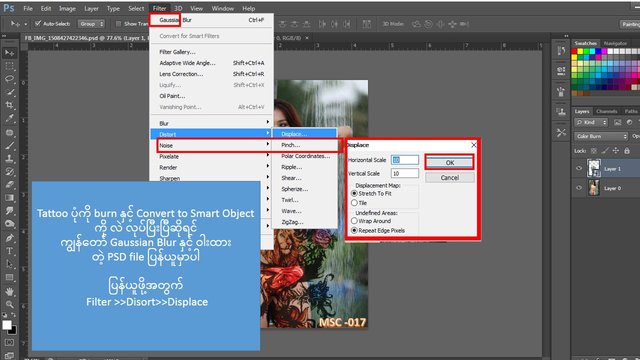Click the Vertical Scale input field
This screenshot has width=640, height=360.
pos(404,173)
